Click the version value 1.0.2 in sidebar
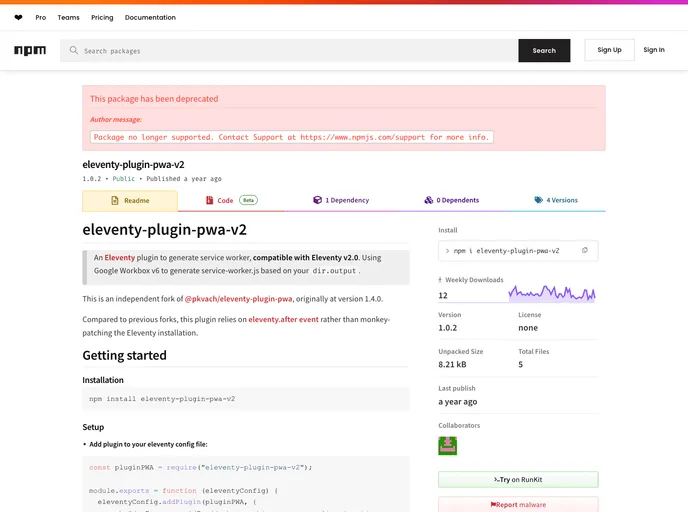Viewport: 688px width, 512px height. point(448,328)
